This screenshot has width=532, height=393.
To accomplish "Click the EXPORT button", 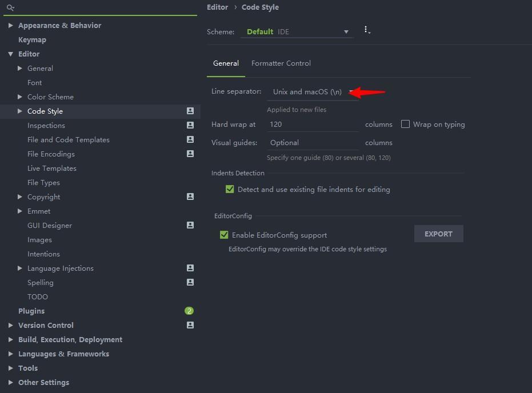I will 438,234.
